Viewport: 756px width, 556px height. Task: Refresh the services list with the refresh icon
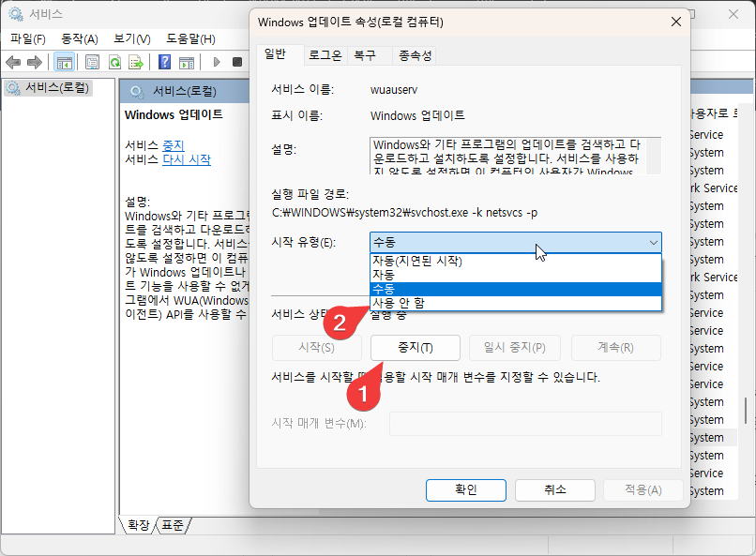(114, 62)
